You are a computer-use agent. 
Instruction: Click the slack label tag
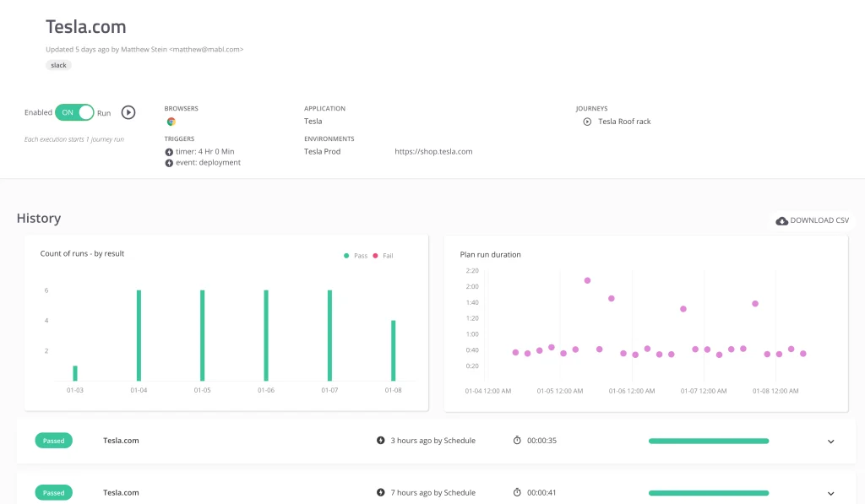[59, 65]
